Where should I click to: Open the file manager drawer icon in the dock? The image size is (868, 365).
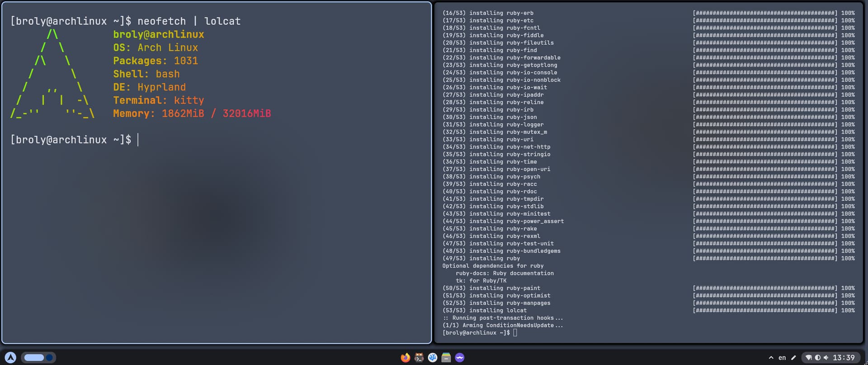pyautogui.click(x=446, y=358)
